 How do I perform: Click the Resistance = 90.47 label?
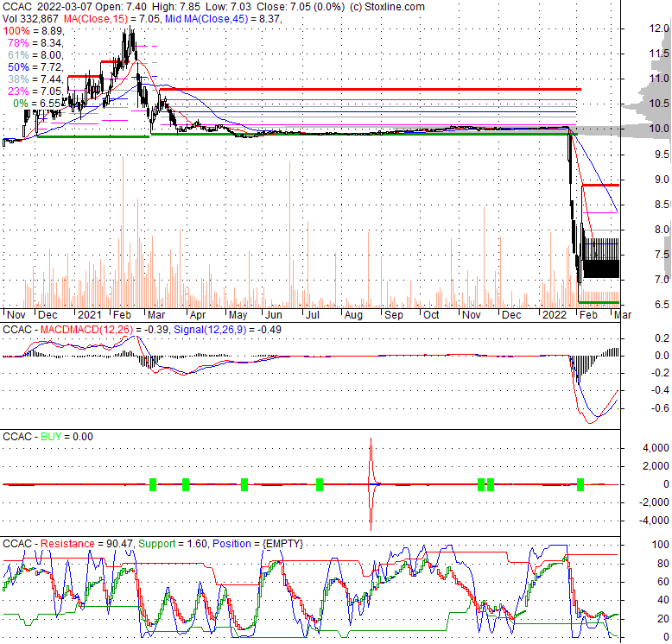(87, 544)
